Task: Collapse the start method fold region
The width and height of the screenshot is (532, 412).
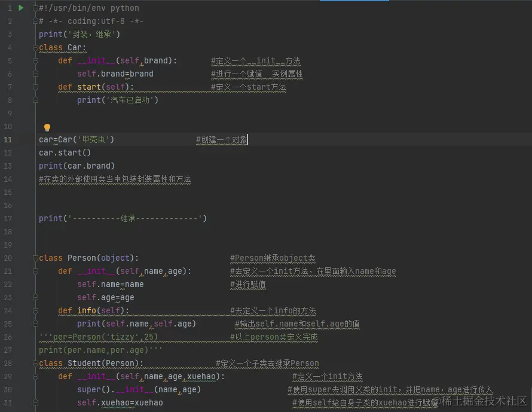Action: point(35,87)
